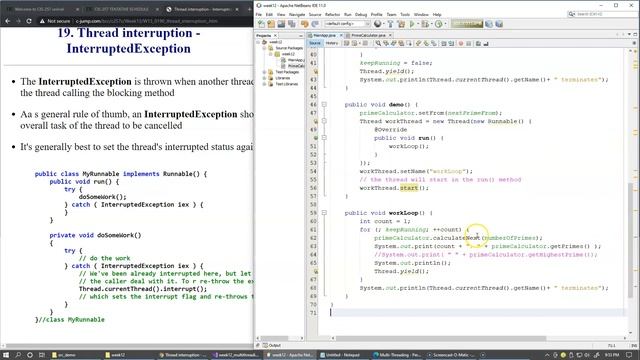Select the MainApp.java editor tab
The width and height of the screenshot is (640, 360).
pyautogui.click(x=324, y=36)
